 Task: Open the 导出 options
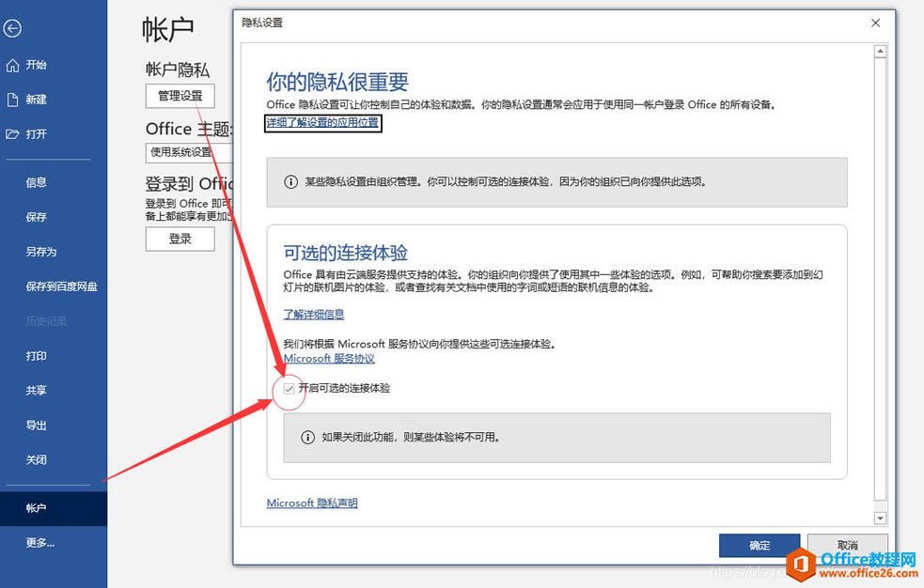pyautogui.click(x=38, y=425)
